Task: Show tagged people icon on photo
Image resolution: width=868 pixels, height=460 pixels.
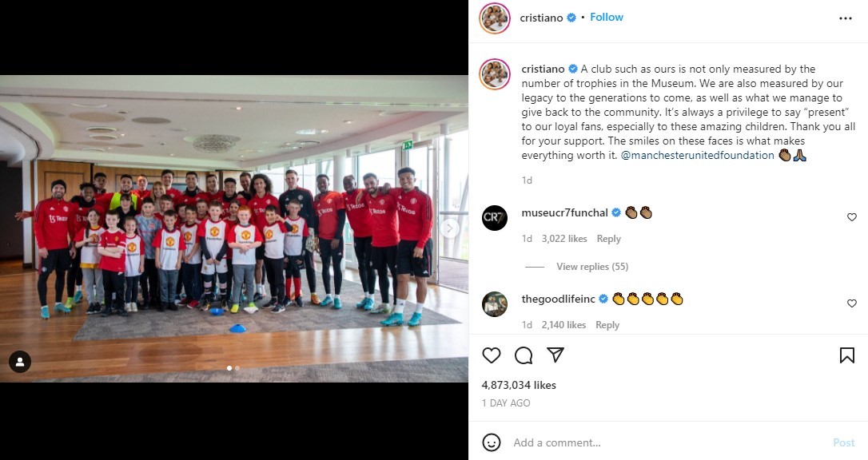Action: [x=20, y=362]
